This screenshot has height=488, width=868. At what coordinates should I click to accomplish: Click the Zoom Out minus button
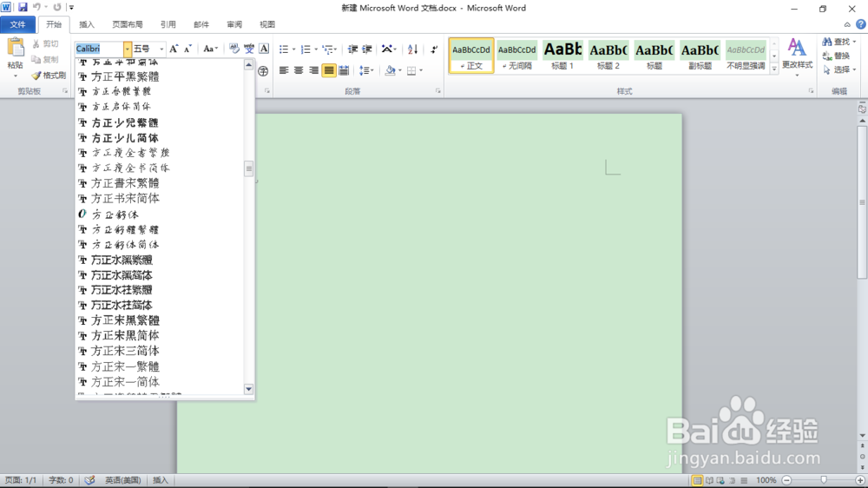coord(786,480)
